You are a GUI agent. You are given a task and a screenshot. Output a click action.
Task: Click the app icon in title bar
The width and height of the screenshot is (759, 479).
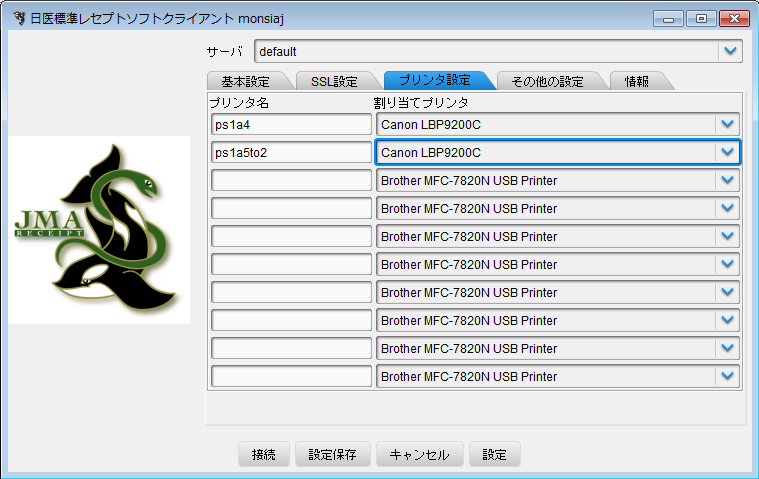click(x=19, y=18)
